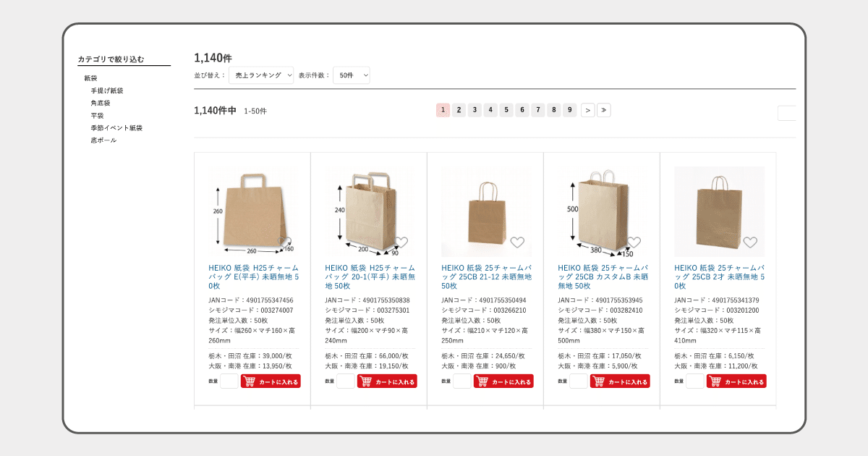Open the 売上ランキング sort dropdown
Image resolution: width=868 pixels, height=456 pixels.
(x=261, y=75)
